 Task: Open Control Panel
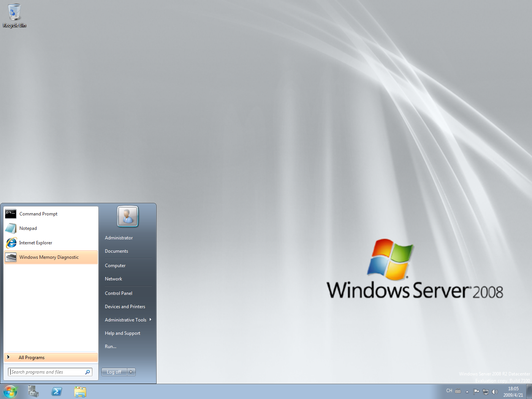coord(119,293)
